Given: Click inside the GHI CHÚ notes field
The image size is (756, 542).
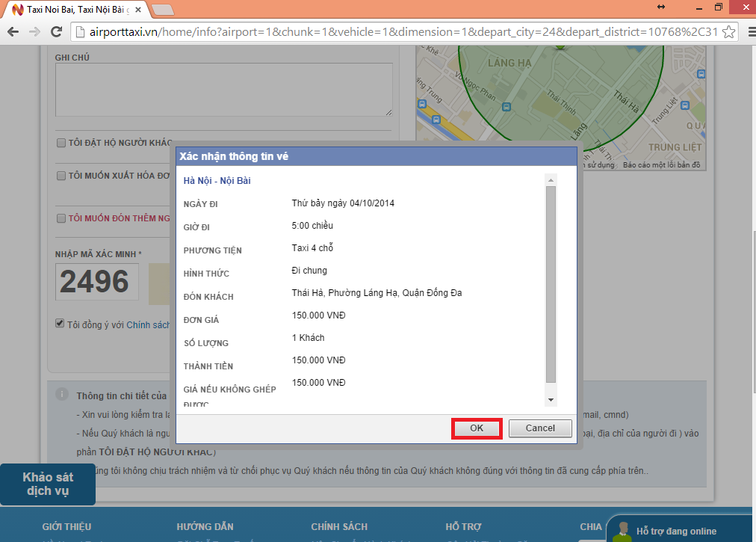Looking at the screenshot, I should pos(223,89).
